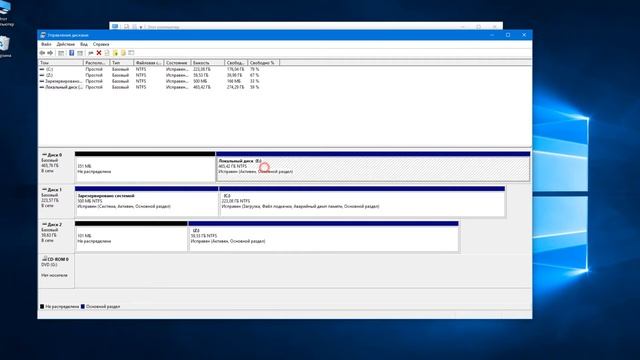Select the 351 МБ unallocated block on Диск 0
This screenshot has height=360, width=640.
(x=145, y=167)
